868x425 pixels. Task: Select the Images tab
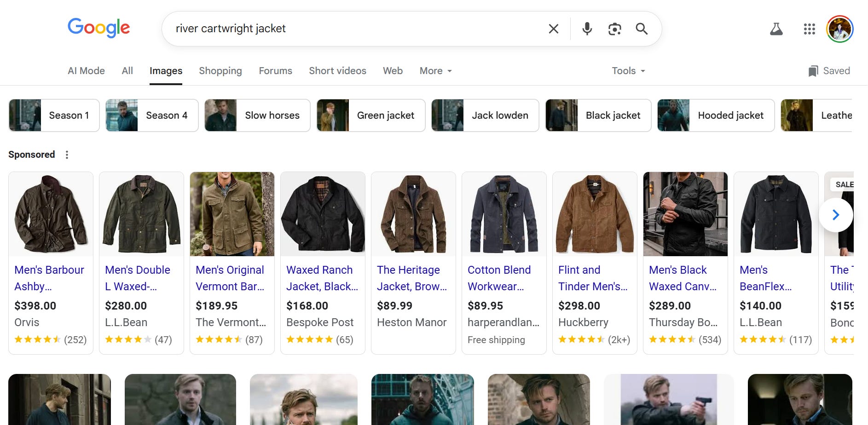(166, 71)
